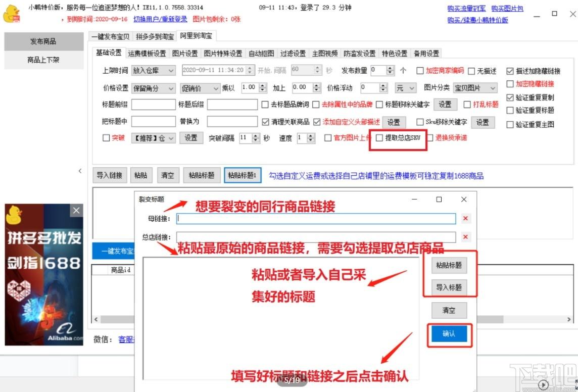
Task: Uncheck 描述加隐藏链接
Action: [x=510, y=71]
